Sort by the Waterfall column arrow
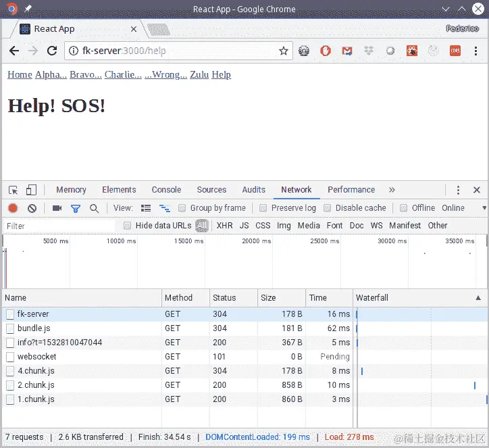 [x=478, y=298]
